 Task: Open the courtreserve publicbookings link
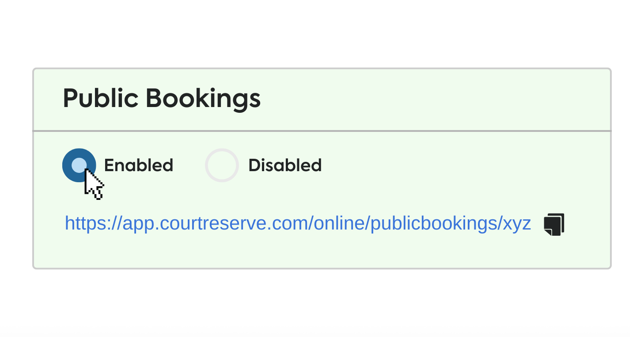297,224
